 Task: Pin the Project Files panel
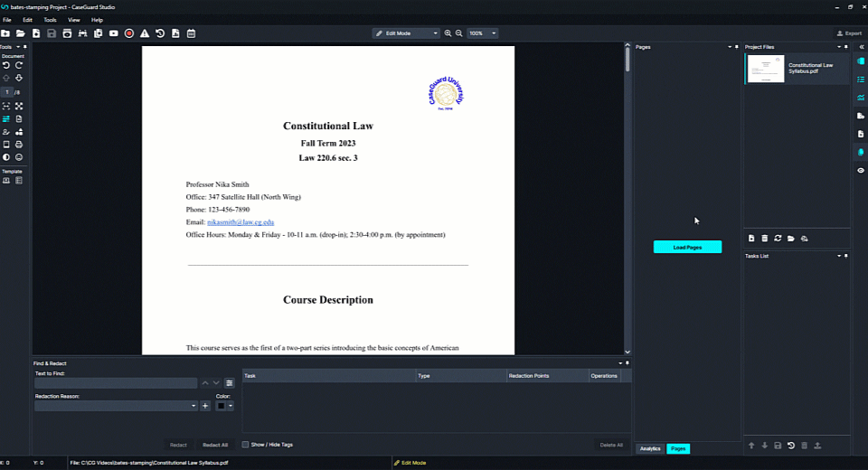click(846, 47)
